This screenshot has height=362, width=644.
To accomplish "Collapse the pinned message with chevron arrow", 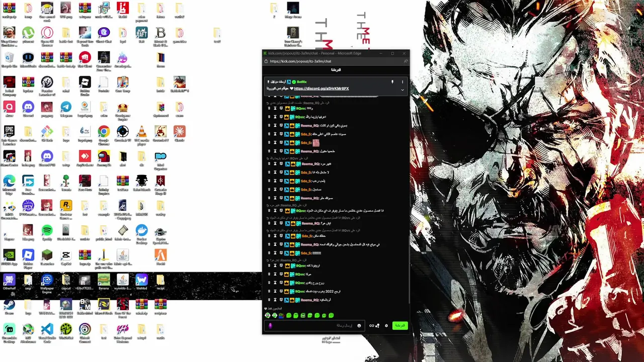I will [402, 89].
